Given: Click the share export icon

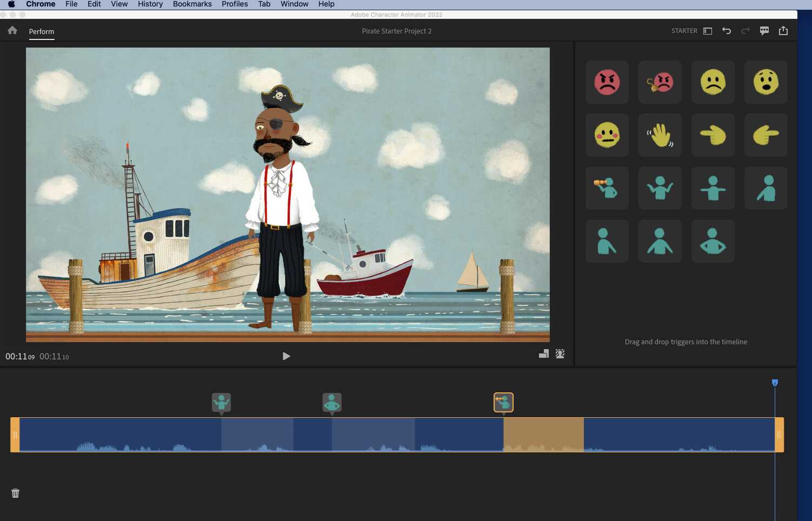Looking at the screenshot, I should (x=783, y=31).
